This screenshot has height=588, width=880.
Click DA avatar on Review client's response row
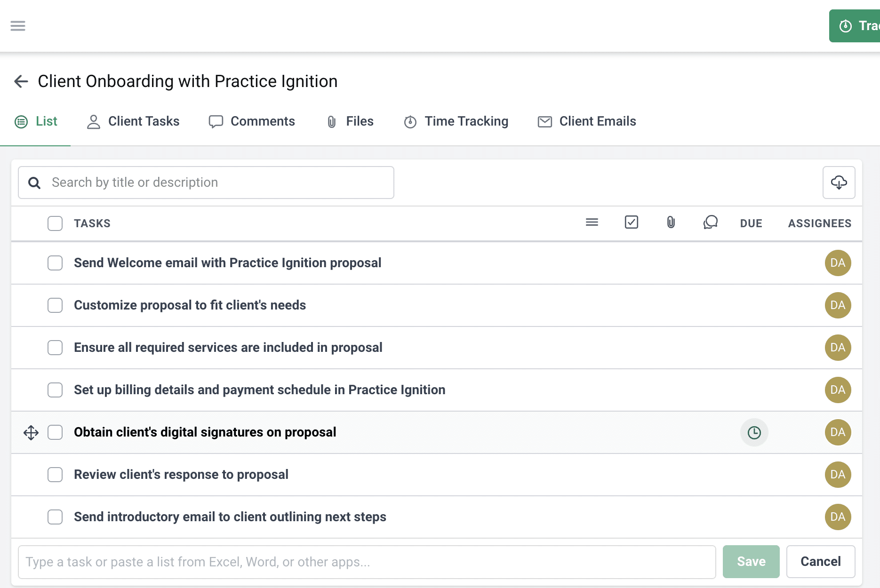pos(838,475)
